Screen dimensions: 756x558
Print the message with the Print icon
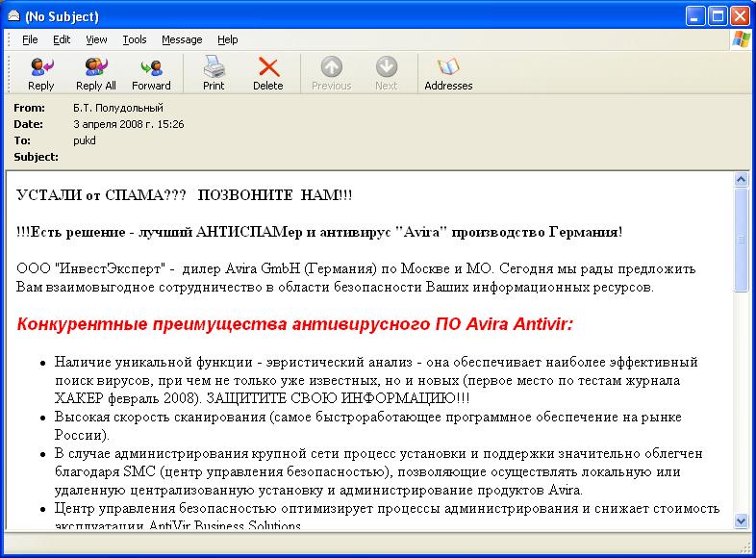coord(214,73)
